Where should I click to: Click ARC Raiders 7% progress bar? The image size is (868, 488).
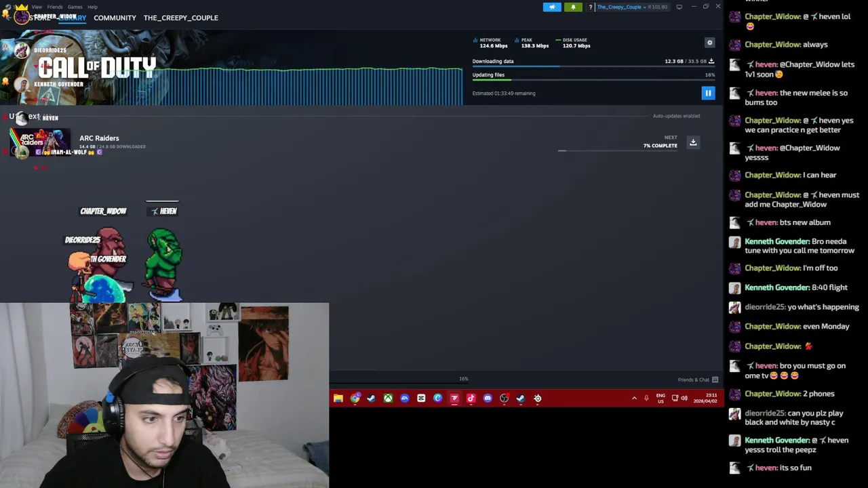click(618, 150)
